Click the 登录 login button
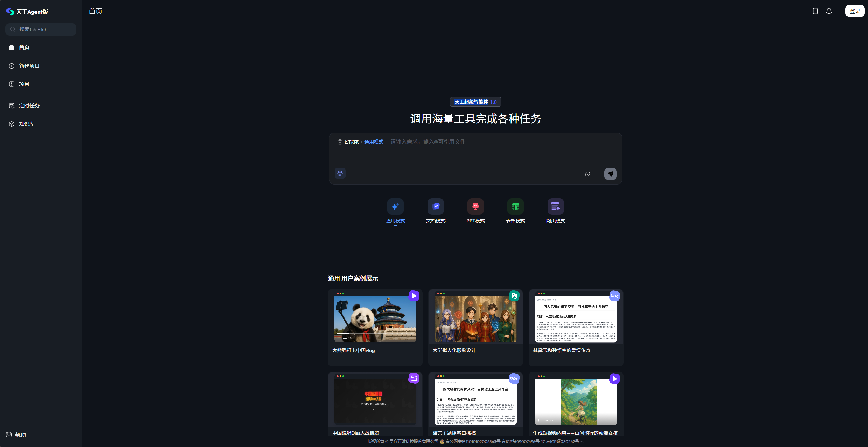The height and width of the screenshot is (447, 868). pos(855,11)
